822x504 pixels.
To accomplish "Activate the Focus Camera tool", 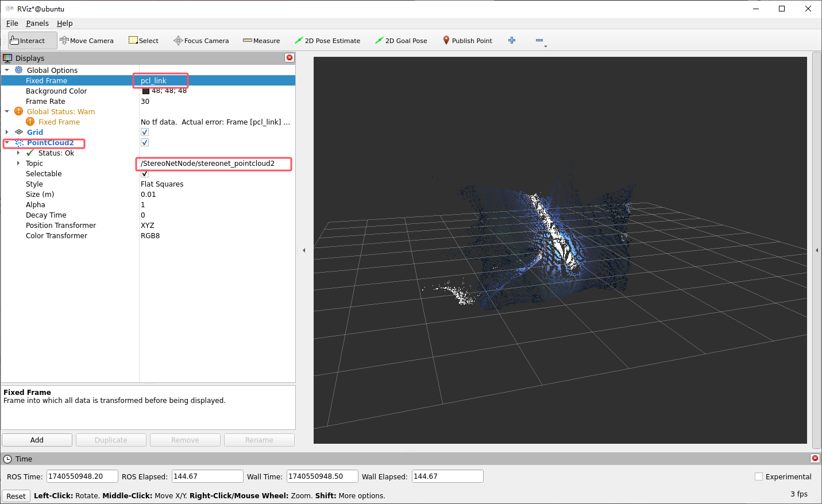I will coord(201,41).
